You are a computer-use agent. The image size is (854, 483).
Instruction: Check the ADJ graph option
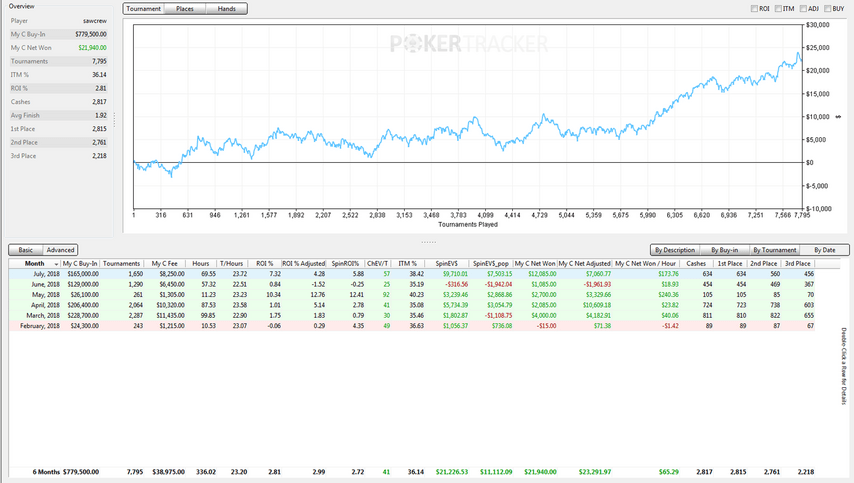(x=803, y=9)
